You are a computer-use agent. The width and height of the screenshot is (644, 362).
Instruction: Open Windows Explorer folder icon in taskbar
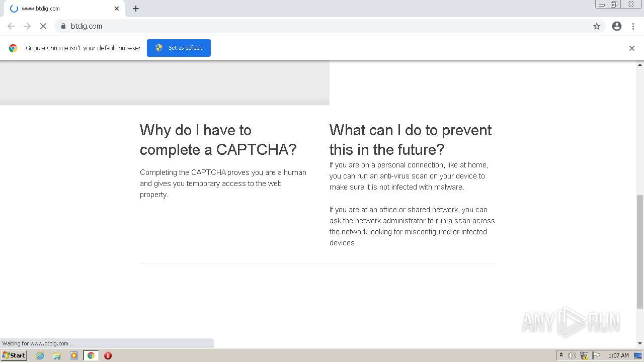(57, 355)
